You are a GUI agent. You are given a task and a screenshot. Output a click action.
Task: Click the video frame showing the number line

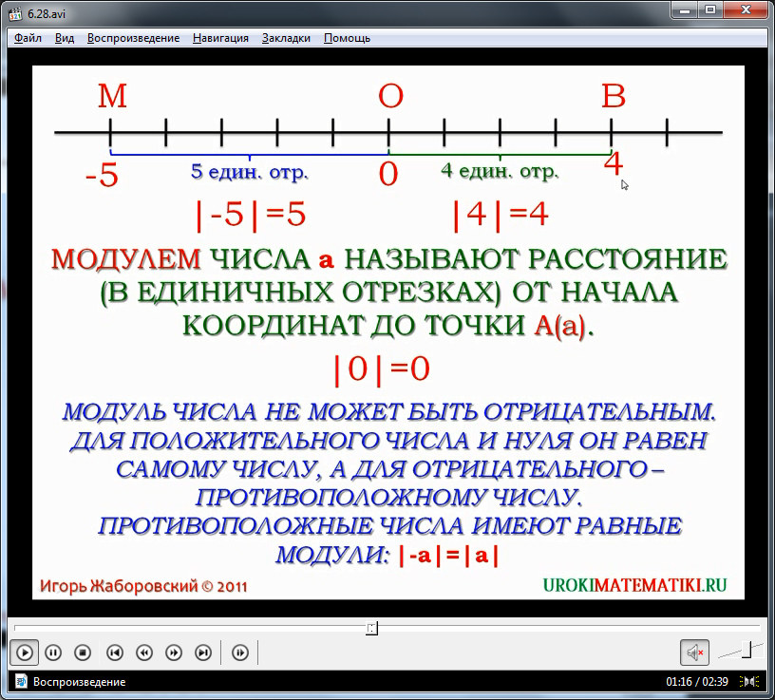pyautogui.click(x=388, y=332)
